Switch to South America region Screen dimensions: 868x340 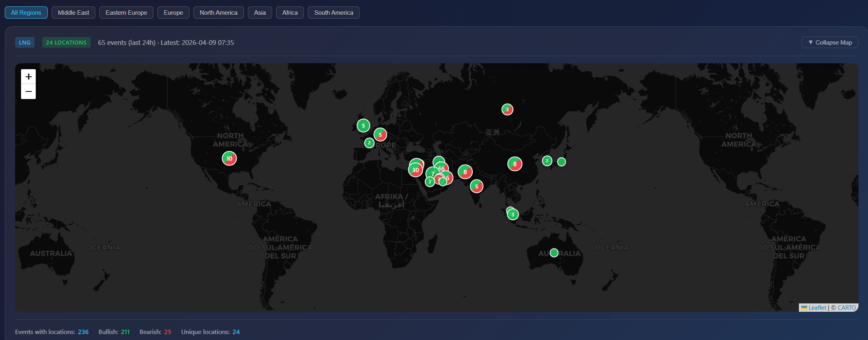click(x=334, y=13)
